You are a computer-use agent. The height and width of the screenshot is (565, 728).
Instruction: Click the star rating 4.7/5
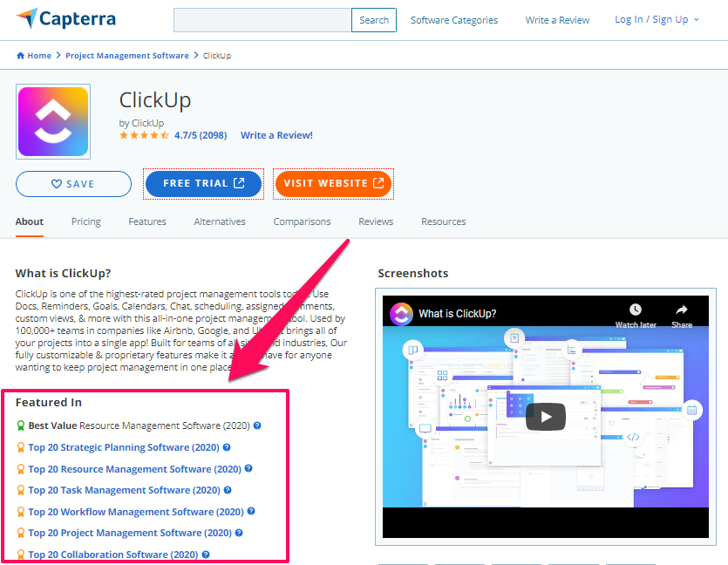144,136
